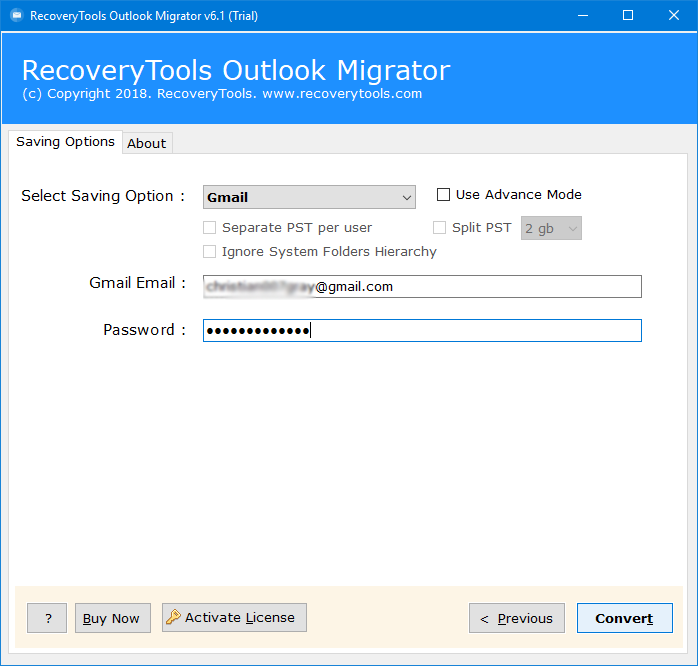Switch to the Saving Options tab
This screenshot has height=666, width=698.
coord(65,142)
